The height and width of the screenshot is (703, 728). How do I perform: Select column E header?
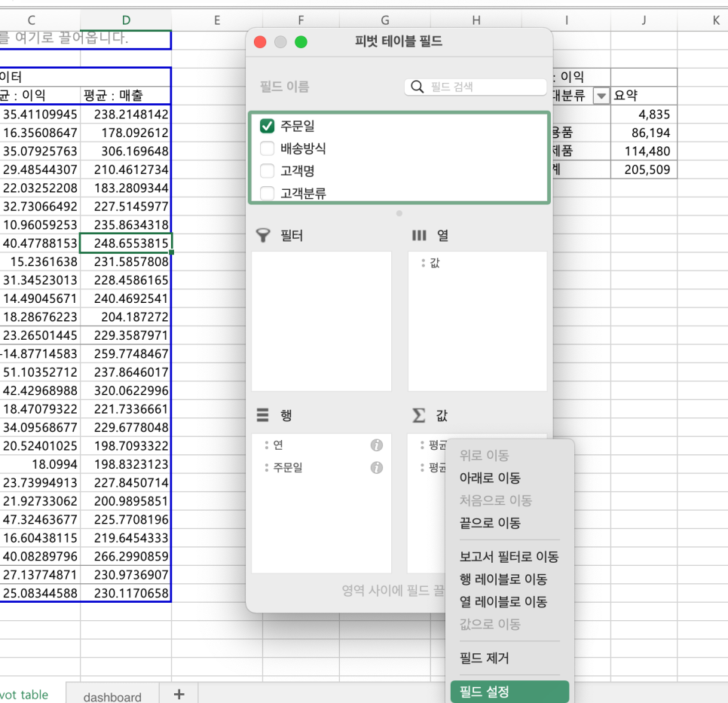(x=217, y=20)
